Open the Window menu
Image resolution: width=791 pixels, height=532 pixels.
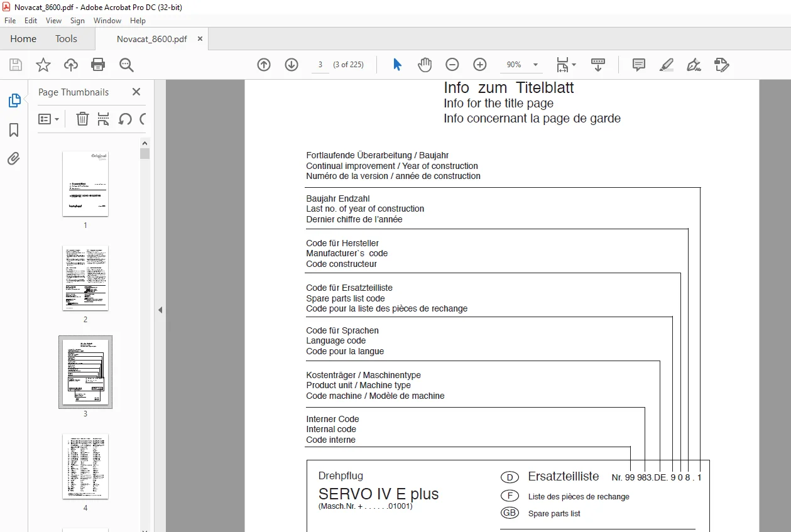[x=107, y=21]
